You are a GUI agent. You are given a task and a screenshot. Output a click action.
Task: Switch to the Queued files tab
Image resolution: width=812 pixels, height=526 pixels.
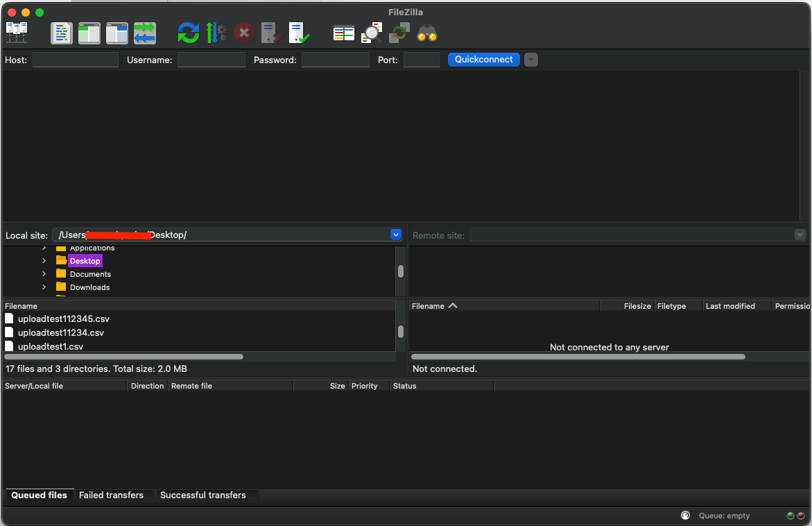pos(40,495)
